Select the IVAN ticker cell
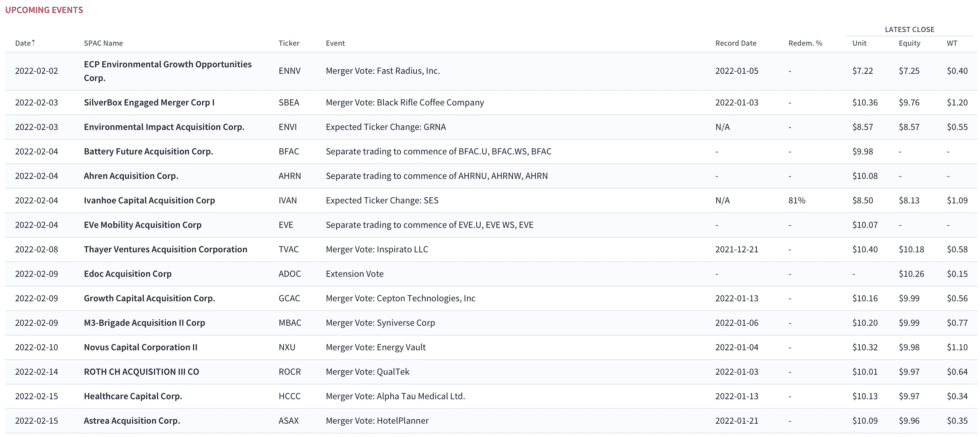 click(288, 201)
